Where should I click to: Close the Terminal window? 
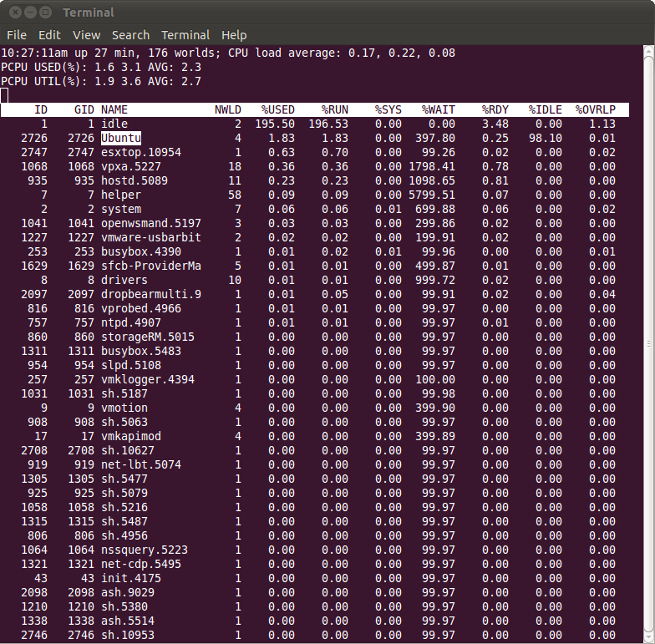coord(15,12)
